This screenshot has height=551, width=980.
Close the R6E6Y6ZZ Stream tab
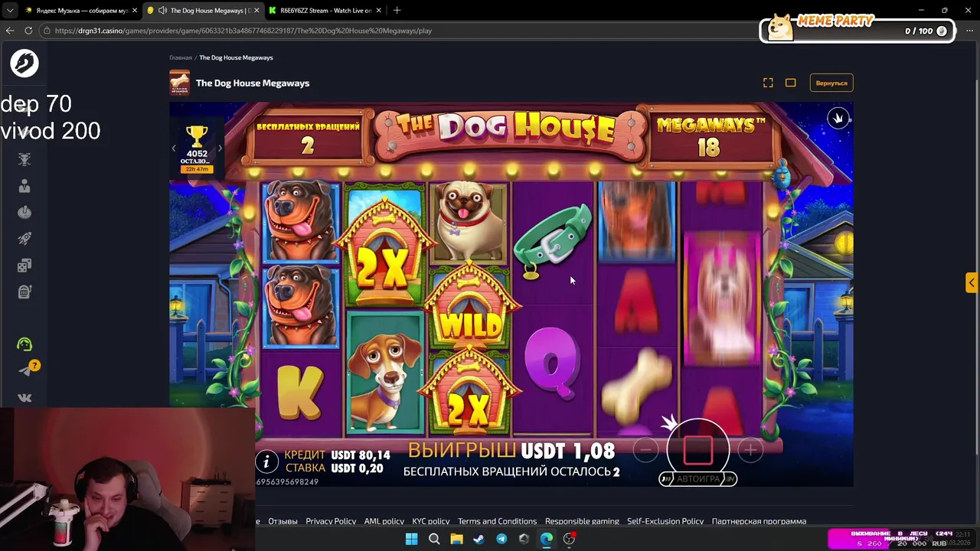379,11
